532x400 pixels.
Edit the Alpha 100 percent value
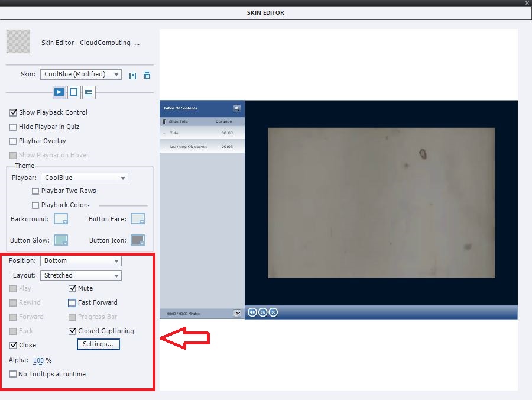[38, 360]
